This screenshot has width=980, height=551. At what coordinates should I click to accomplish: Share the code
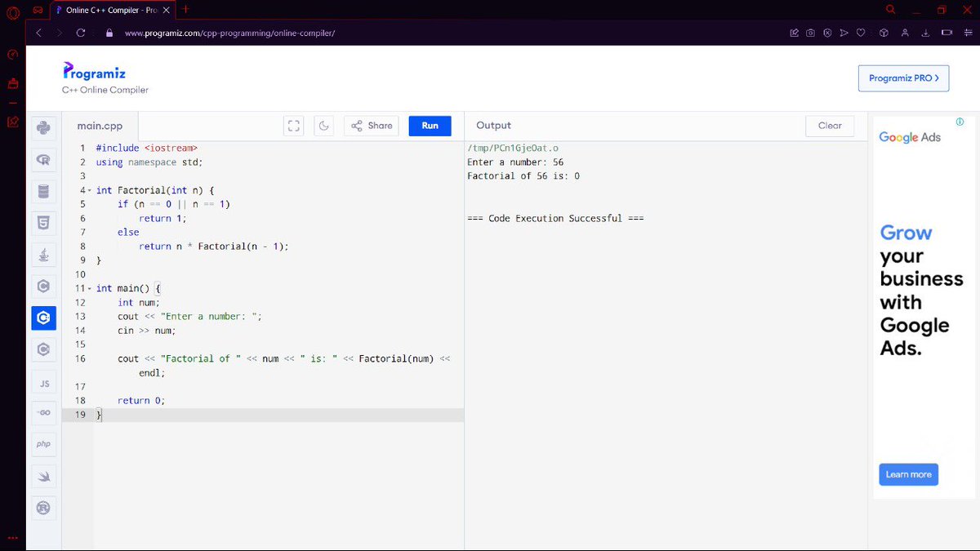coord(372,126)
